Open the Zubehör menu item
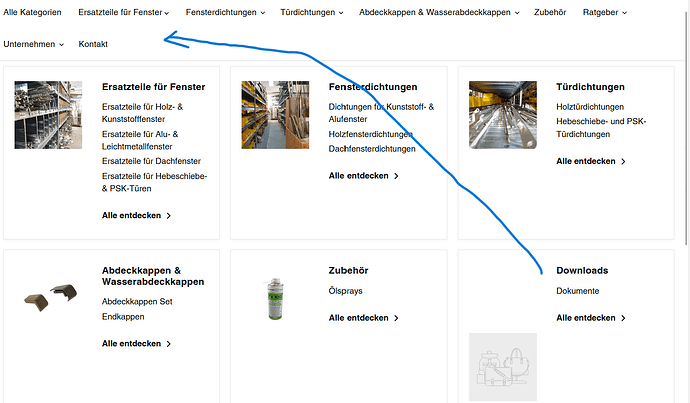 (x=550, y=12)
